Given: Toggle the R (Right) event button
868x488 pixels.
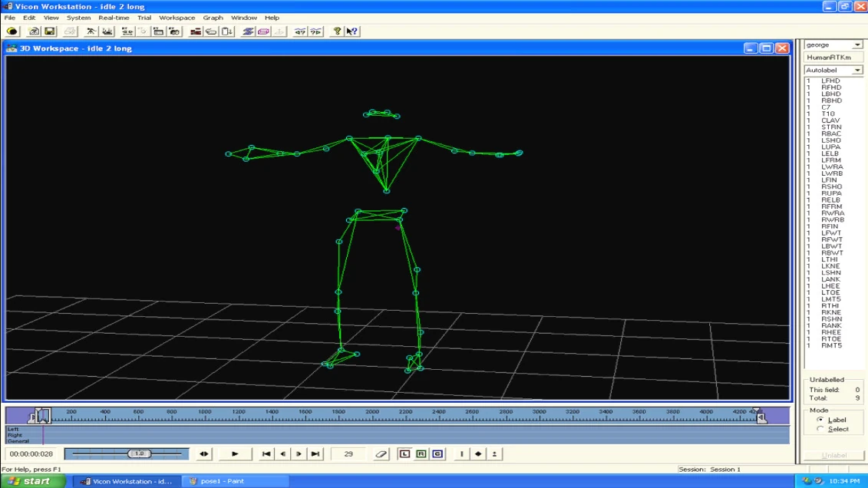Looking at the screenshot, I should click(x=421, y=454).
